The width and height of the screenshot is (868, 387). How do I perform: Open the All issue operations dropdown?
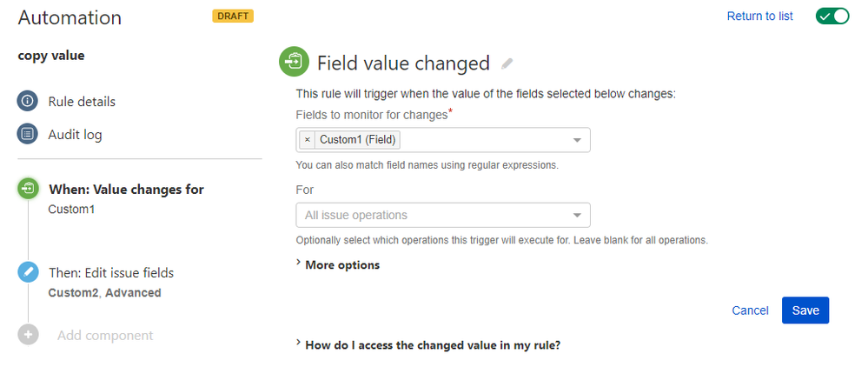[x=443, y=215]
